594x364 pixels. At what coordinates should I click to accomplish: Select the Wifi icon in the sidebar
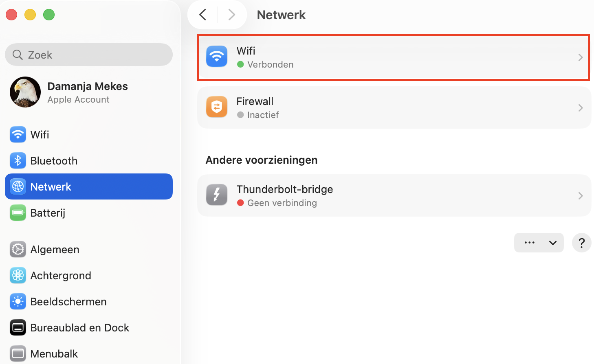tap(18, 134)
